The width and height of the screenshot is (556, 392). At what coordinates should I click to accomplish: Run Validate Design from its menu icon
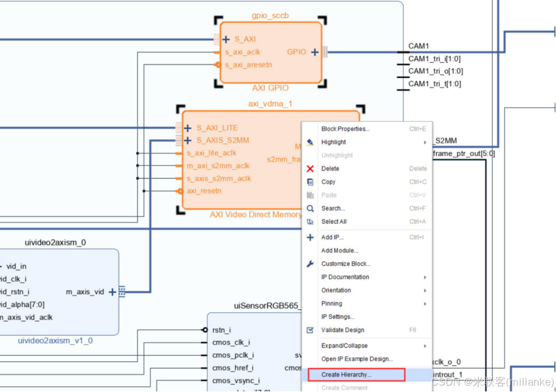click(310, 330)
